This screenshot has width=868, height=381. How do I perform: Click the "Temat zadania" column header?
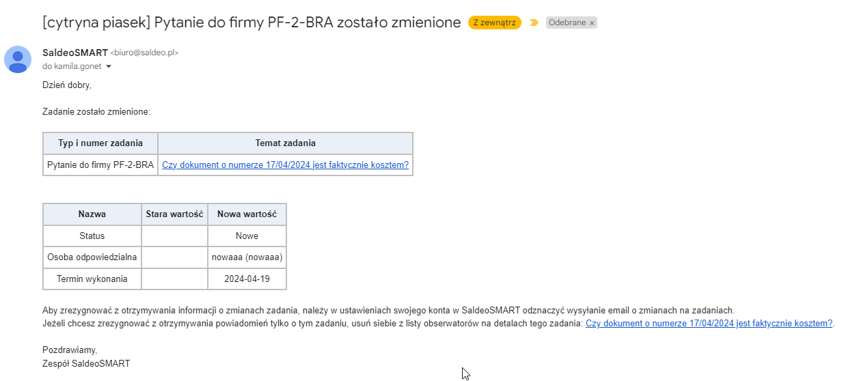click(x=286, y=143)
